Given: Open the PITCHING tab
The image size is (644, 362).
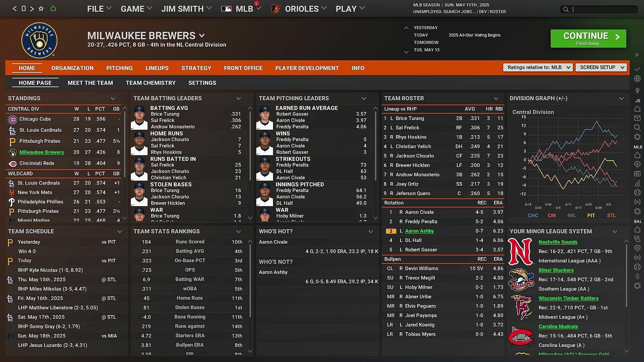Looking at the screenshot, I should click(119, 68).
